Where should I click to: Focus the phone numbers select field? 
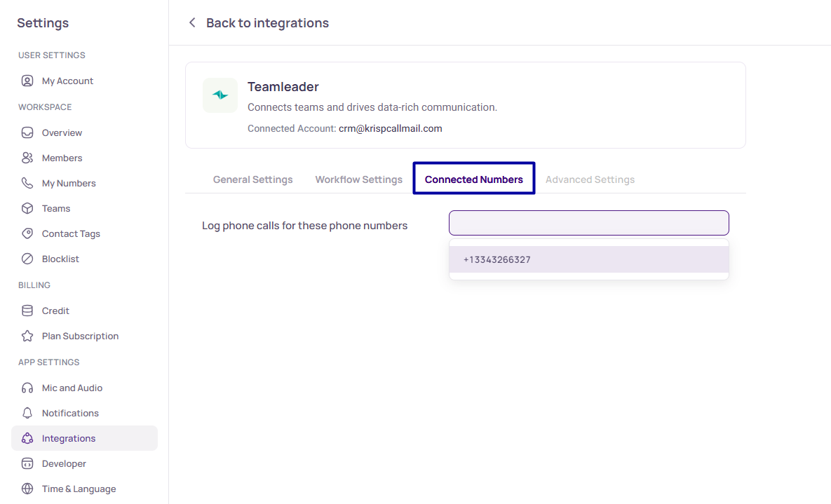[x=589, y=223]
